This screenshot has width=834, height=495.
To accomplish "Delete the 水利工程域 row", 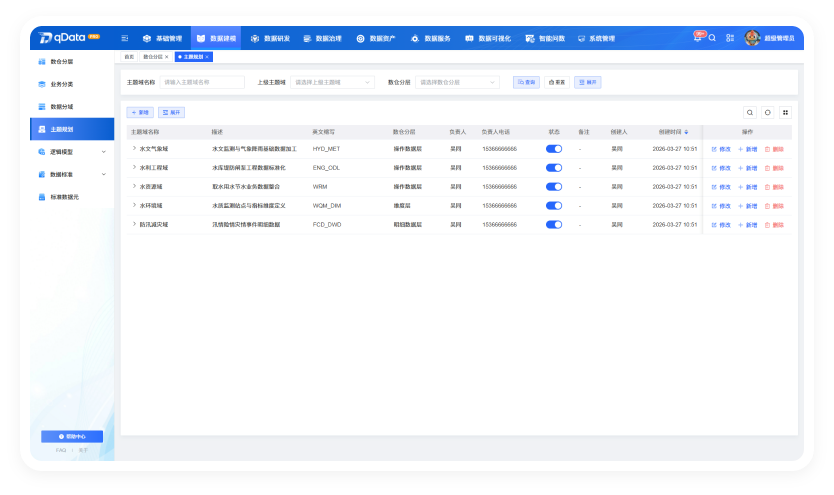I will (x=774, y=168).
